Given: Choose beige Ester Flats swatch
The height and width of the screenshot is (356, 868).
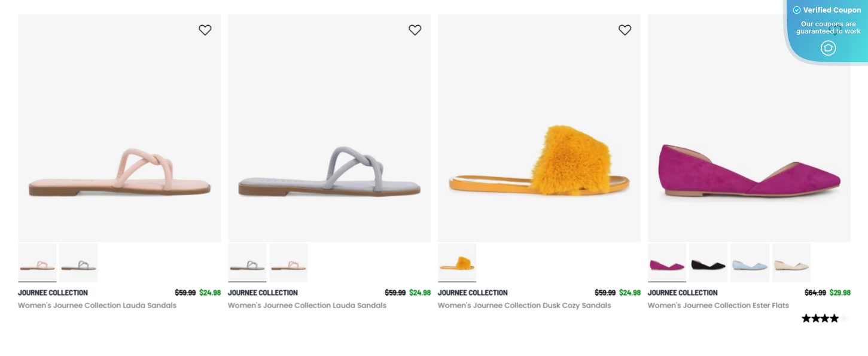Looking at the screenshot, I should [x=791, y=263].
